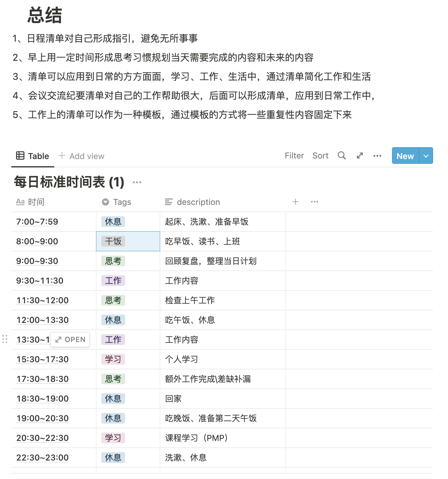Click the 思考 tag in the 9:00~9:30 row
The image size is (448, 479).
[113, 261]
